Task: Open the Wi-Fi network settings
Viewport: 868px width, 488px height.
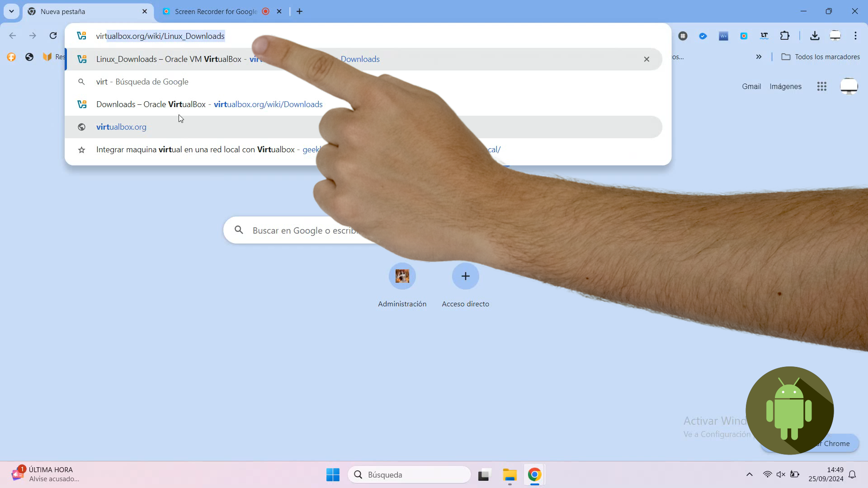Action: 767,474
